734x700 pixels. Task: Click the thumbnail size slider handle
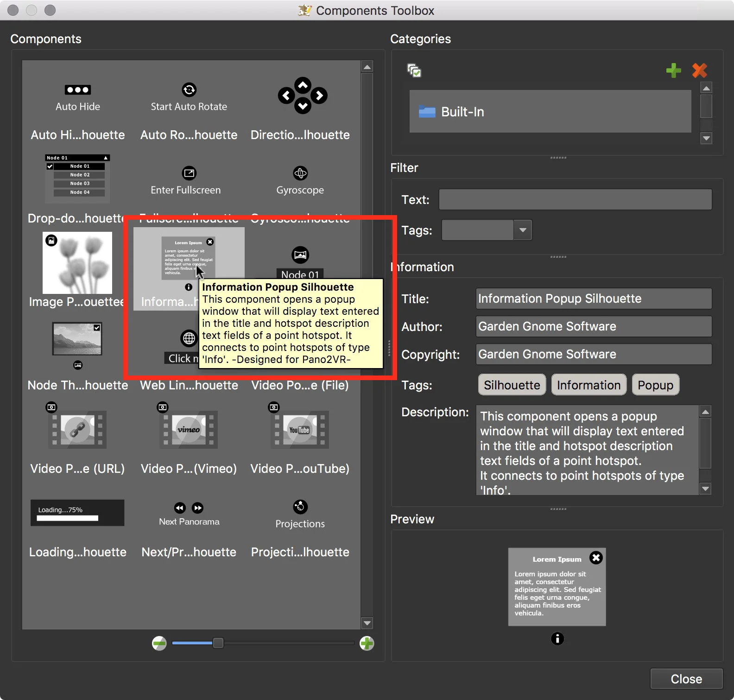point(218,643)
